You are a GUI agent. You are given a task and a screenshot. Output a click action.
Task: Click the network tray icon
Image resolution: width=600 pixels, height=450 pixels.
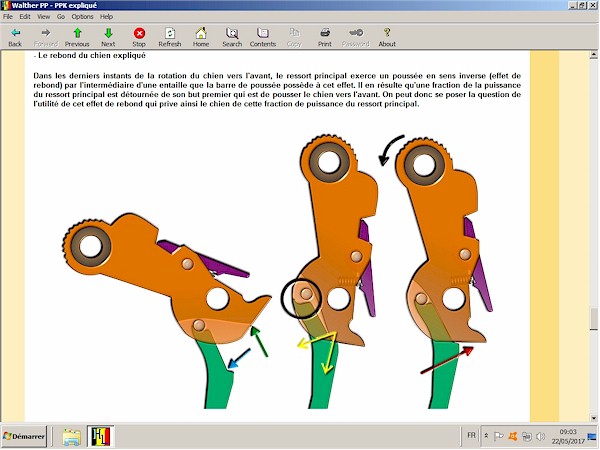coord(527,436)
